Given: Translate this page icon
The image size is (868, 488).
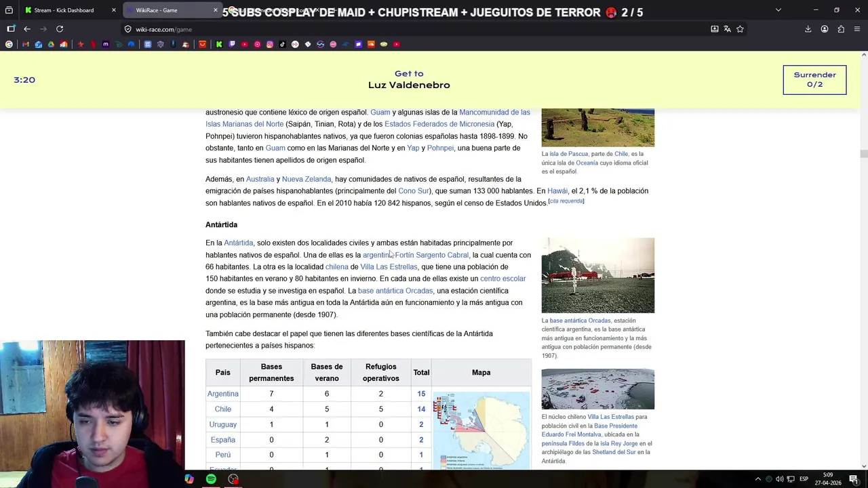Looking at the screenshot, I should pos(727,29).
